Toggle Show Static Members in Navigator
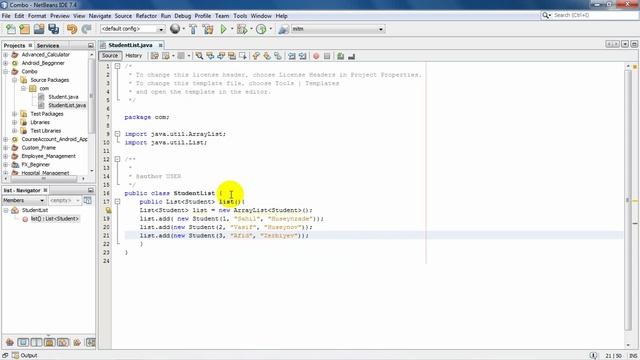Viewport: 640px width, 360px height. [x=36, y=342]
